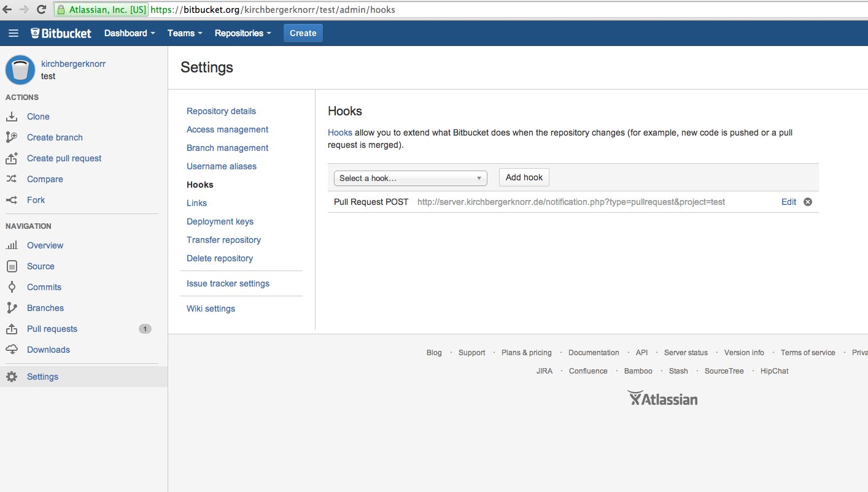
Task: Open Terms of service footer link
Action: tap(808, 353)
